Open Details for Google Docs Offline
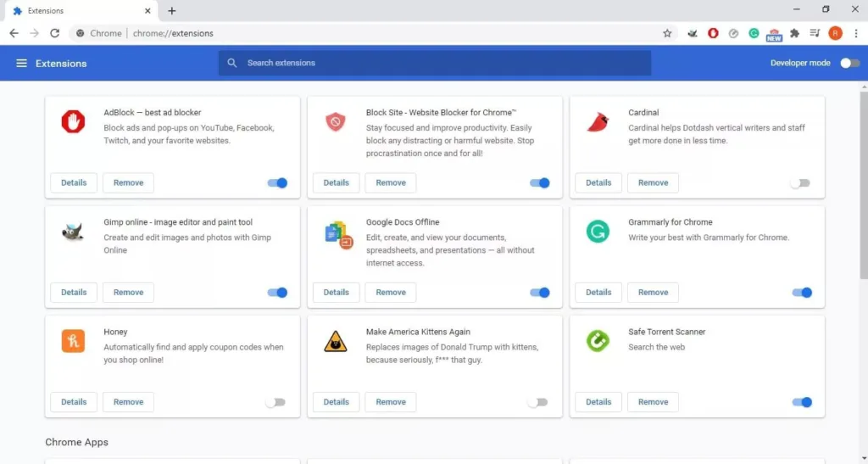868x464 pixels. [x=336, y=293]
